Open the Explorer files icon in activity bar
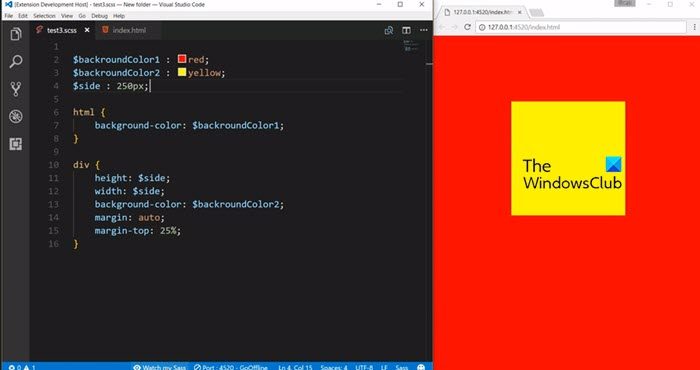The width and height of the screenshot is (700, 370). pyautogui.click(x=16, y=34)
